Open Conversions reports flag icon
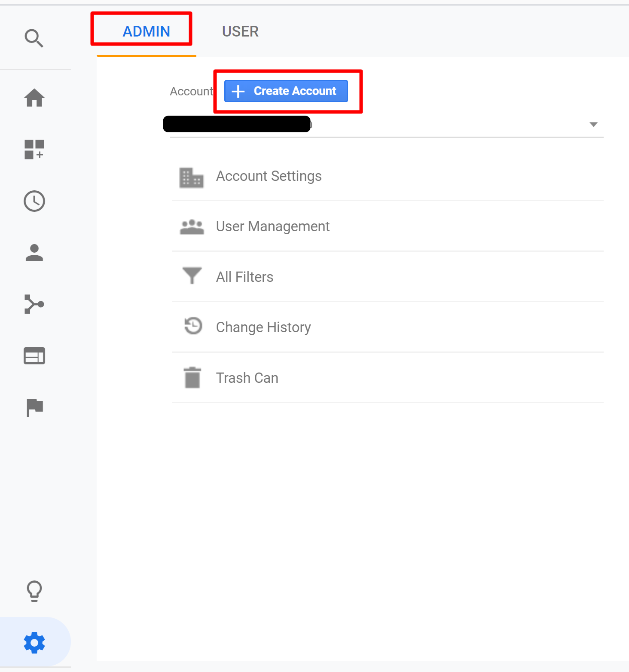Viewport: 629px width, 672px height. tap(35, 407)
